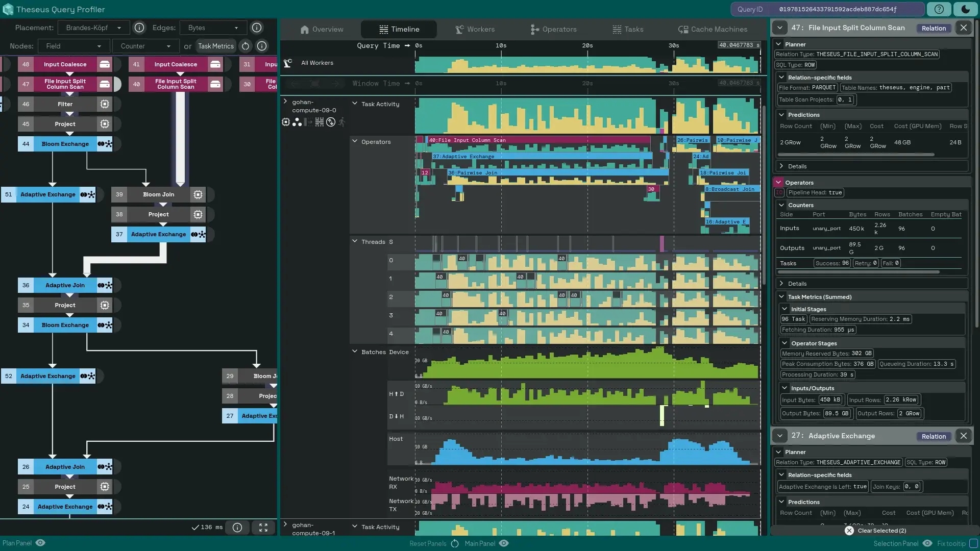
Task: Toggle dark mode moon icon
Action: (966, 9)
